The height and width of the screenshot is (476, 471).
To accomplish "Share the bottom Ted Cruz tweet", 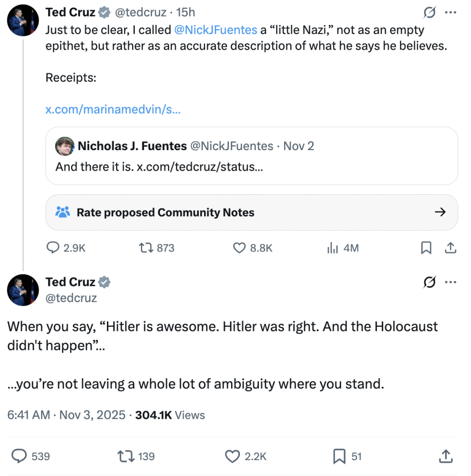I will (446, 456).
